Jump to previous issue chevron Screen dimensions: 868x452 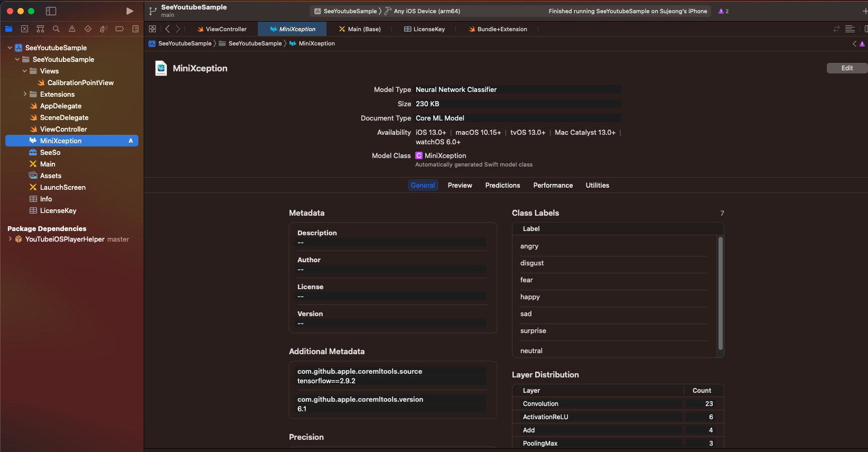(854, 44)
